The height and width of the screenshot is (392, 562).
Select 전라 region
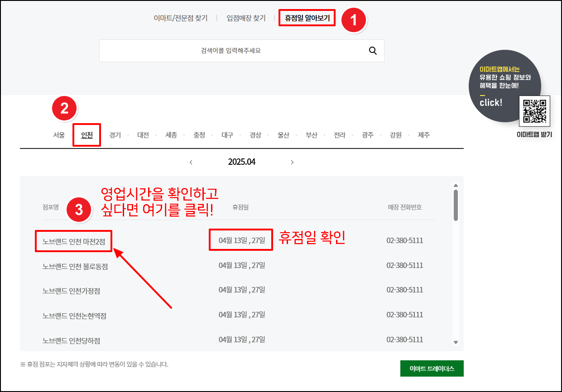coord(340,135)
